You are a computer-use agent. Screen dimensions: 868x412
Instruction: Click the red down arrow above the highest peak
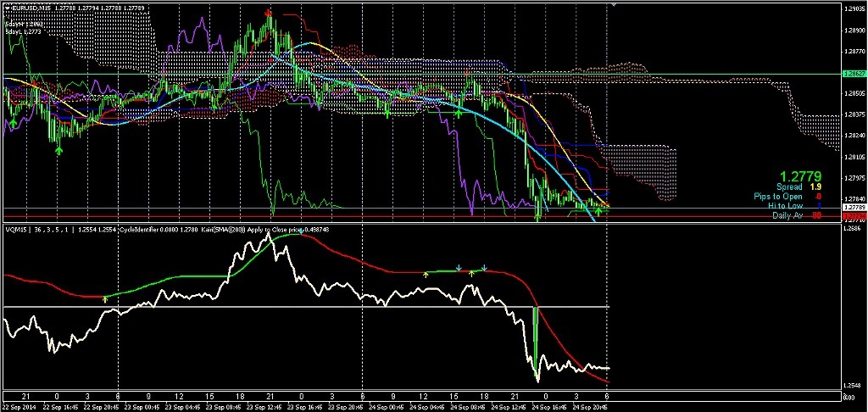(269, 12)
